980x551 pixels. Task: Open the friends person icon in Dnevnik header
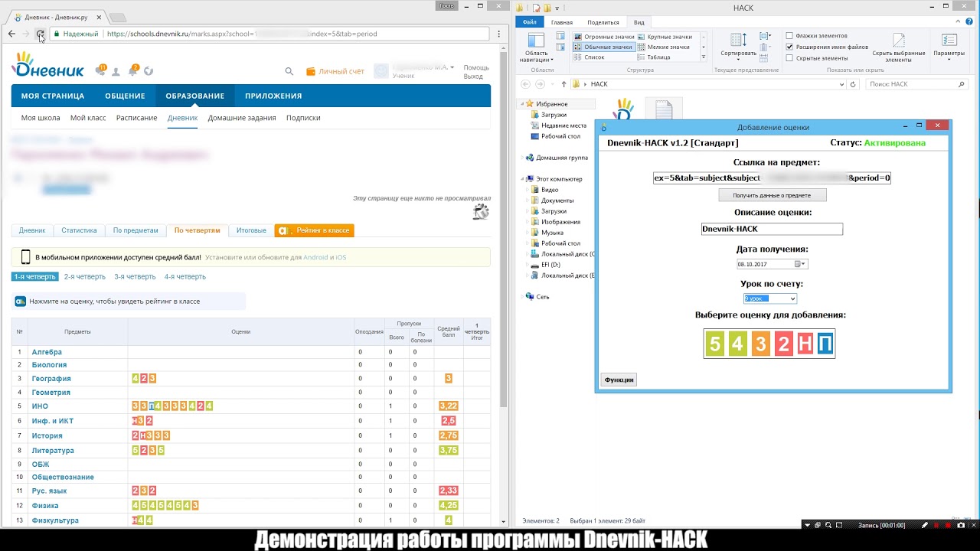click(x=116, y=71)
